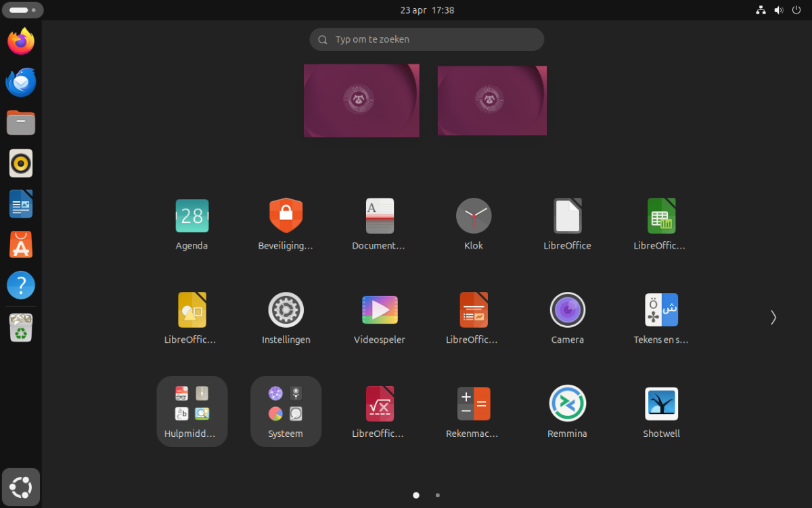
Task: Open Firefox from the dock
Action: [x=21, y=42]
